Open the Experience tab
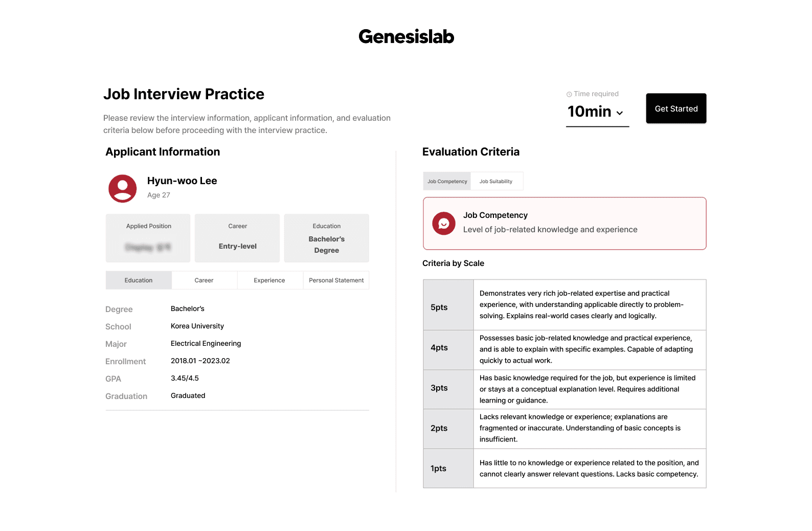 pos(269,280)
